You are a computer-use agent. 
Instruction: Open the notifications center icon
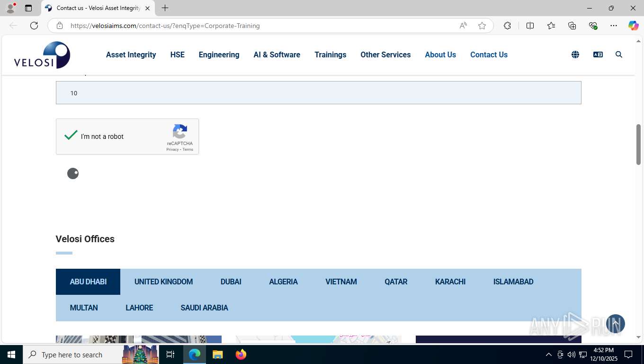click(x=628, y=355)
